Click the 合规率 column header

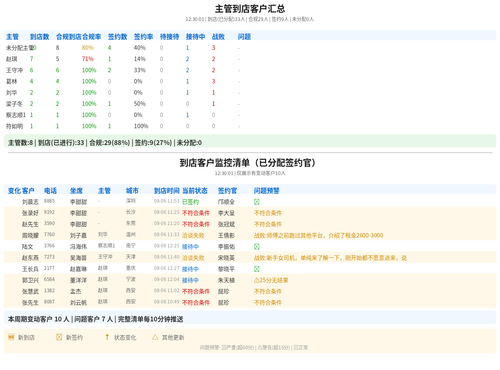(x=91, y=37)
